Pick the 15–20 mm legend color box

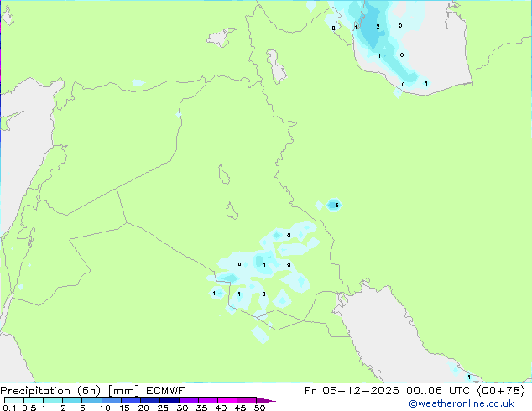[x=131, y=400]
